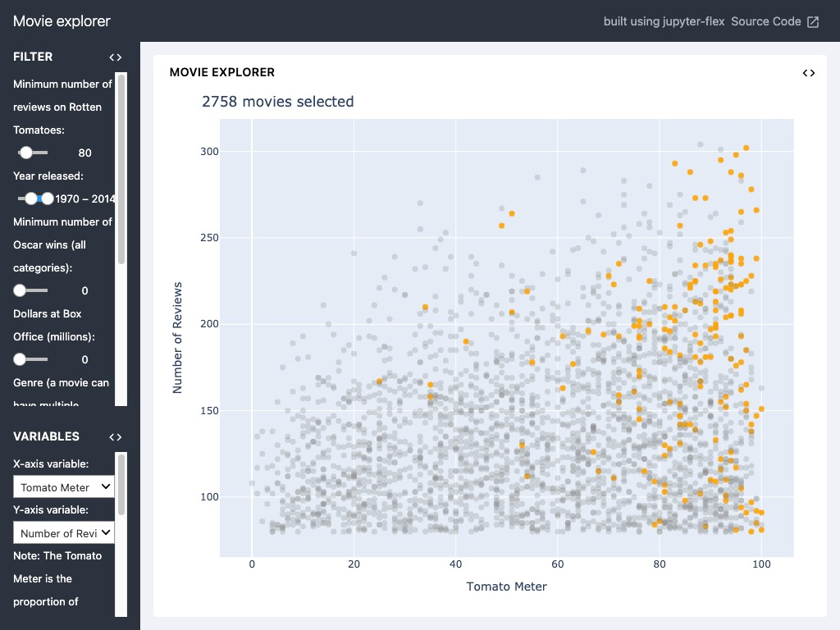This screenshot has width=840, height=630.
Task: Click the left handle of Year released slider
Action: (31, 199)
